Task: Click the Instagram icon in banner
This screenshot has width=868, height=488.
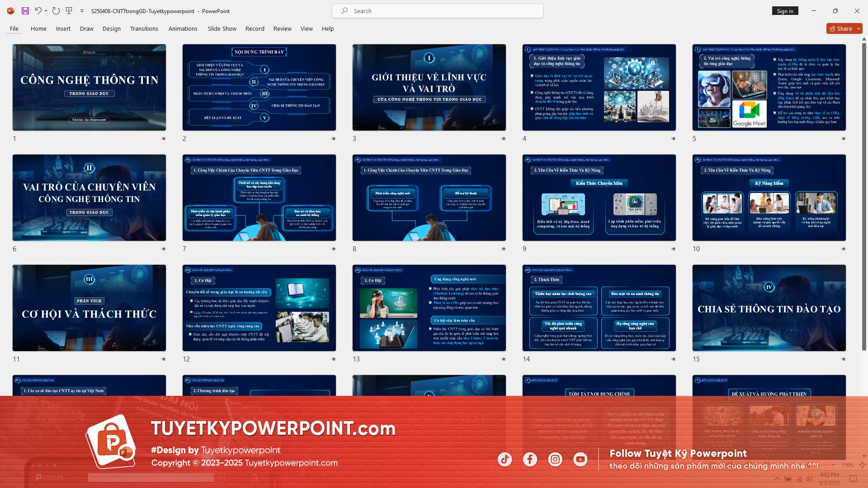Action: pyautogui.click(x=555, y=460)
